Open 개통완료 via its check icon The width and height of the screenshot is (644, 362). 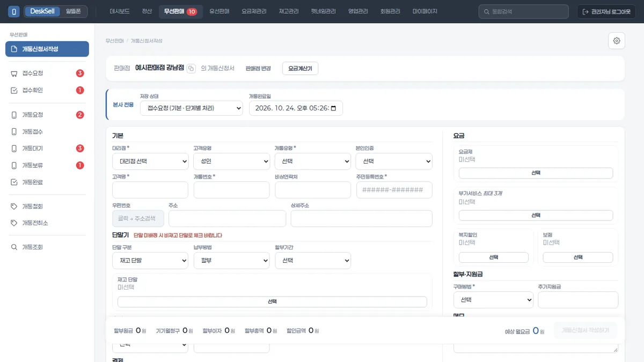click(14, 182)
